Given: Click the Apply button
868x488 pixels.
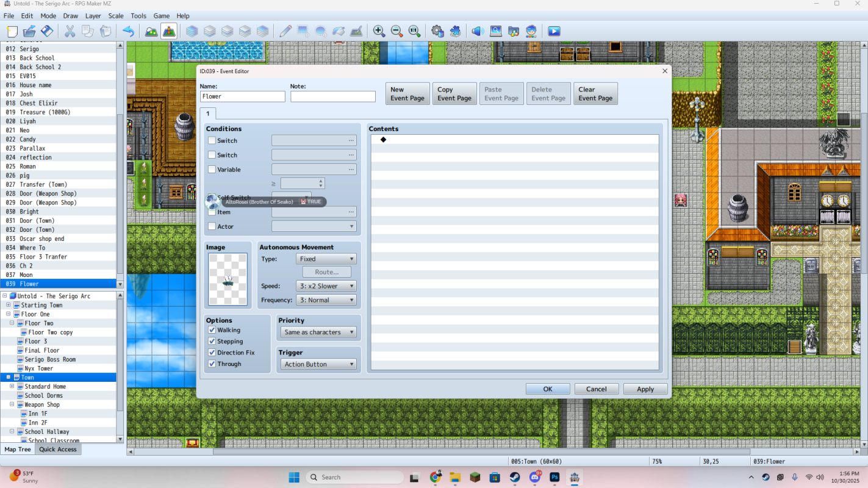Looking at the screenshot, I should click(645, 389).
